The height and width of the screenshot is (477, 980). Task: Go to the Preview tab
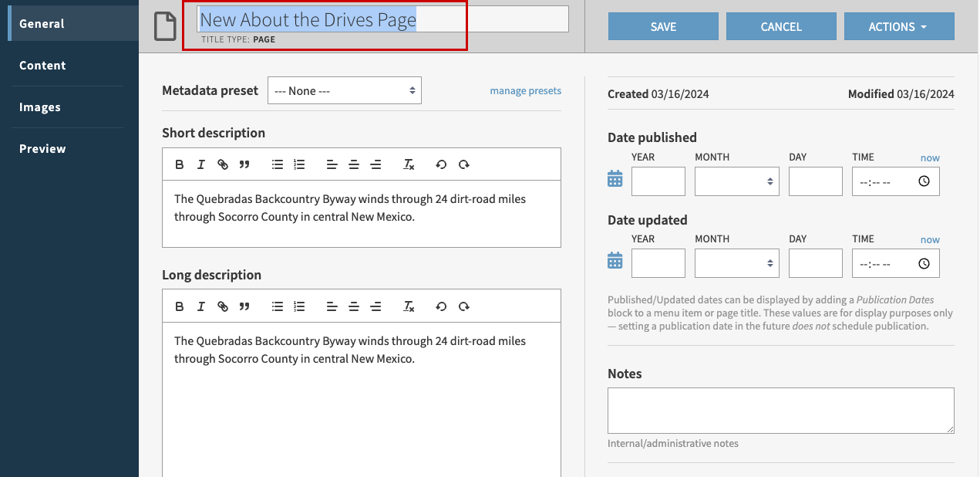tap(42, 149)
